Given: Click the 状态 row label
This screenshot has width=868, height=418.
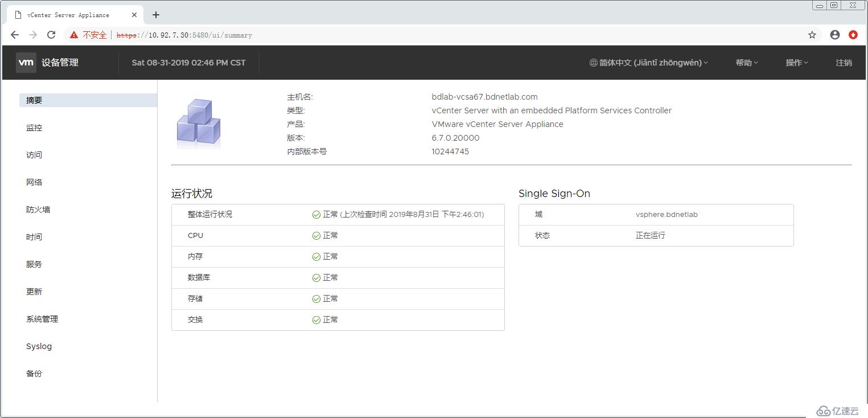Looking at the screenshot, I should [x=542, y=235].
